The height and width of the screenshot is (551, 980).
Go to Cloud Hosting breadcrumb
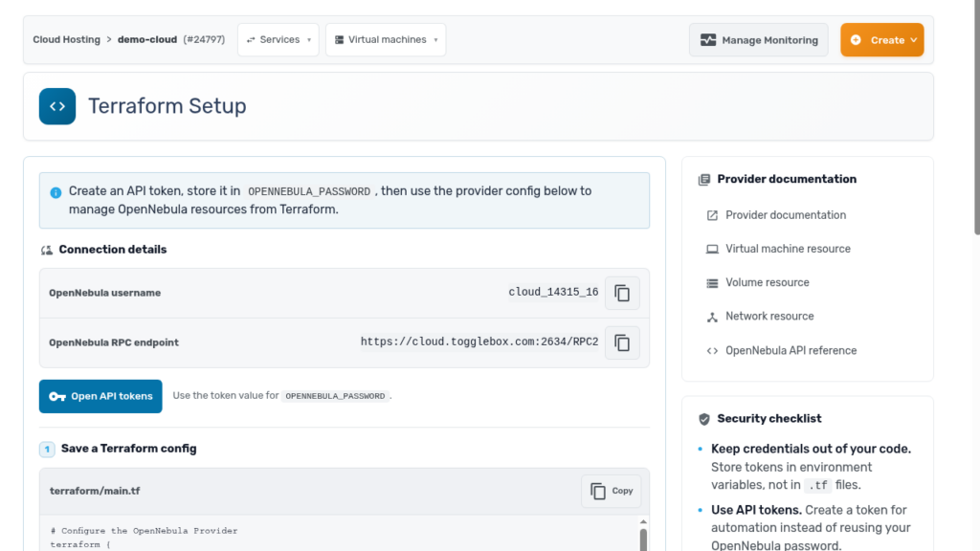point(66,39)
